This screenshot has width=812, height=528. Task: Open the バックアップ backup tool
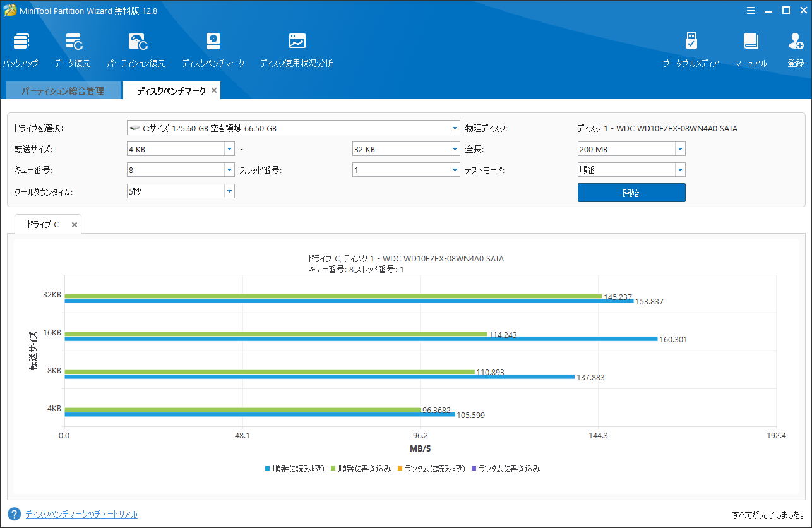click(x=21, y=50)
